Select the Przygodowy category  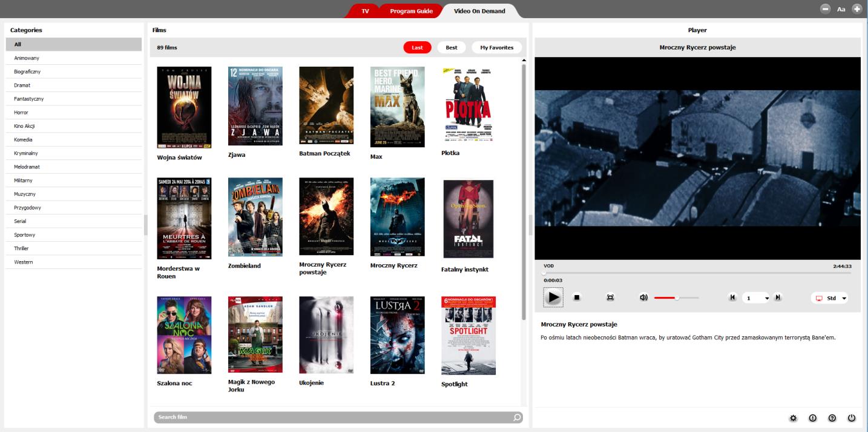coord(74,208)
